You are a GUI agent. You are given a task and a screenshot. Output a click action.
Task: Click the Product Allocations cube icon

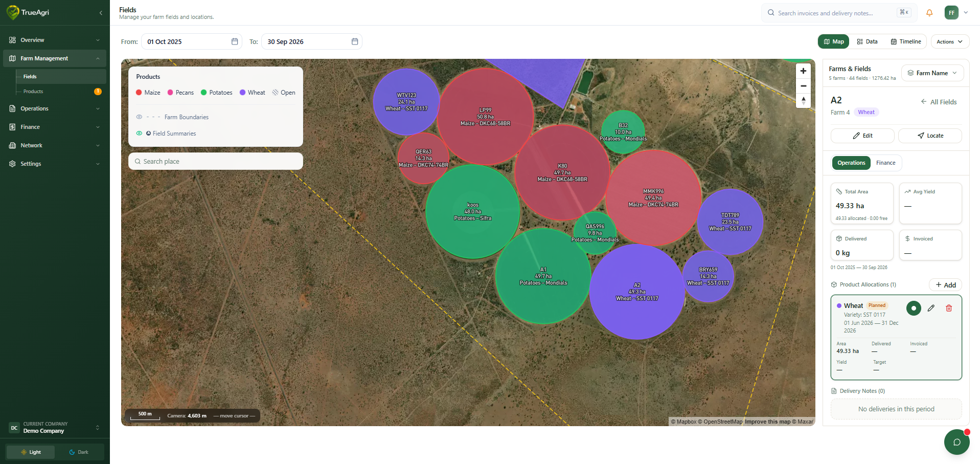click(834, 284)
